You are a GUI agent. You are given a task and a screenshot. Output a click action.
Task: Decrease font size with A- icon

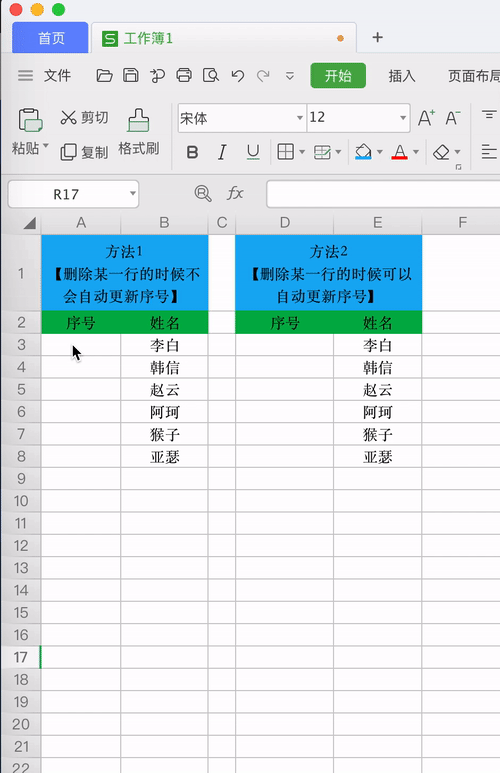452,118
